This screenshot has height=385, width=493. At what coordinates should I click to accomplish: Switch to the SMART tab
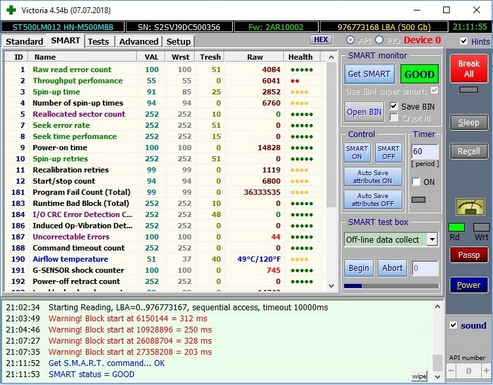[x=65, y=41]
